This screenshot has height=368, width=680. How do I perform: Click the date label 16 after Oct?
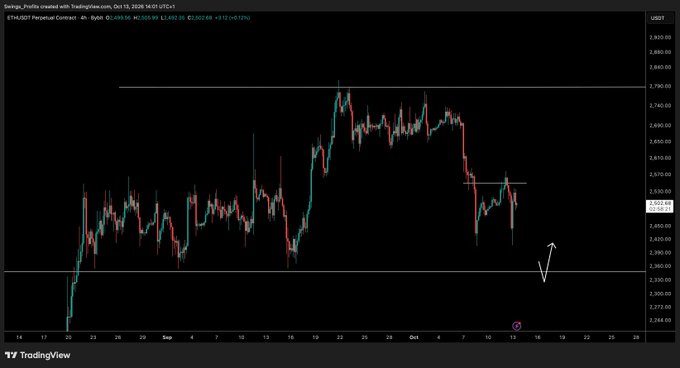point(537,337)
